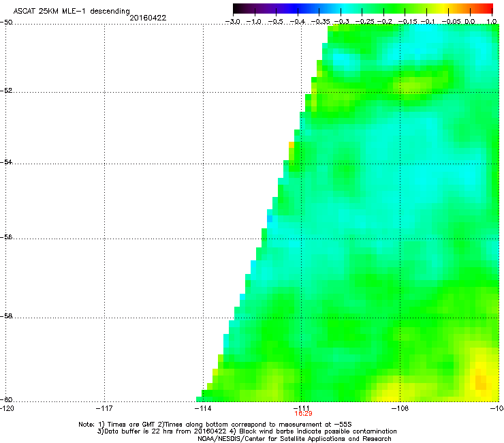504x443 pixels.
Task: Click the -56 latitude axis label
Action: tap(6, 237)
